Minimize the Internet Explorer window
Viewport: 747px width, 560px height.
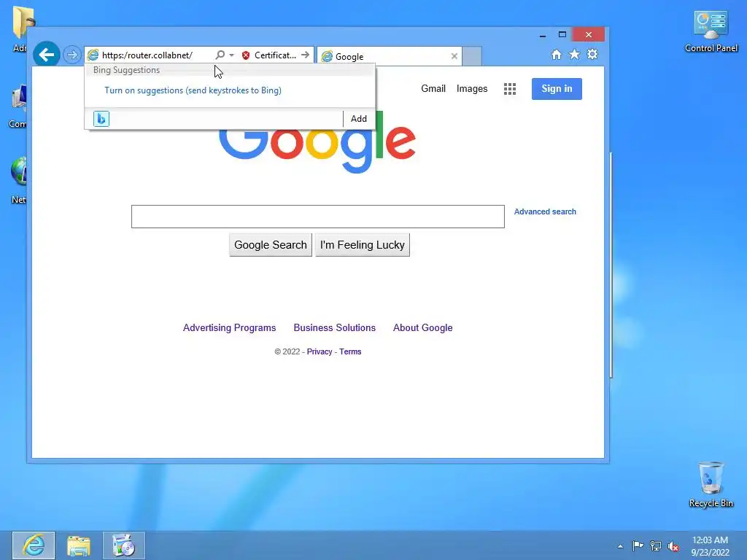pyautogui.click(x=543, y=35)
